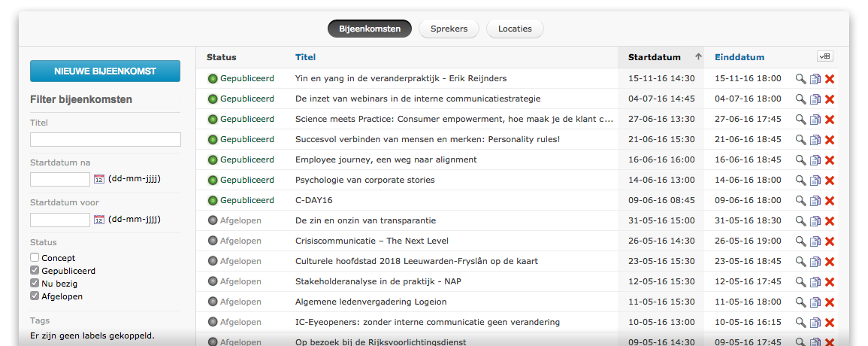Screen dimensions: 868x346
Task: Click Nieuwe Bijeenkomst button
Action: pyautogui.click(x=105, y=71)
